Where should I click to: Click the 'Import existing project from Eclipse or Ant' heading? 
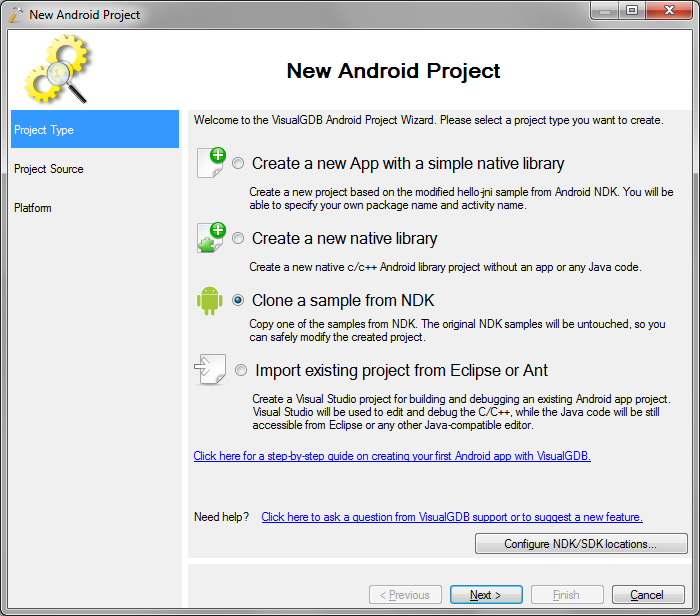(401, 370)
